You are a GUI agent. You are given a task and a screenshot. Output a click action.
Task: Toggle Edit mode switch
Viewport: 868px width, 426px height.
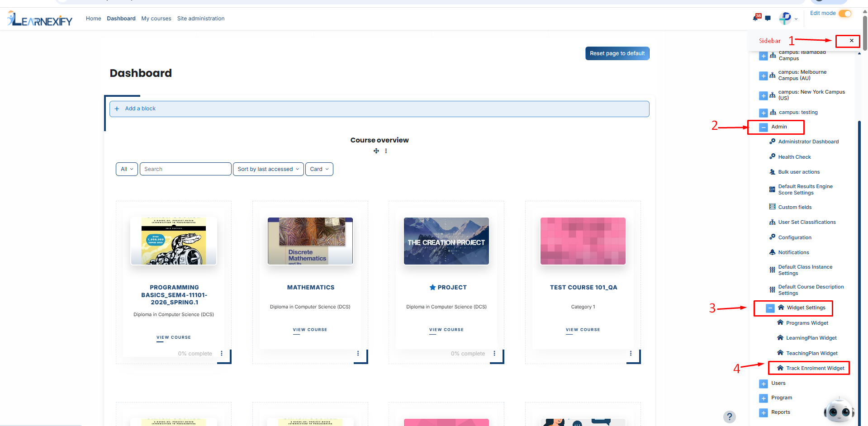845,14
